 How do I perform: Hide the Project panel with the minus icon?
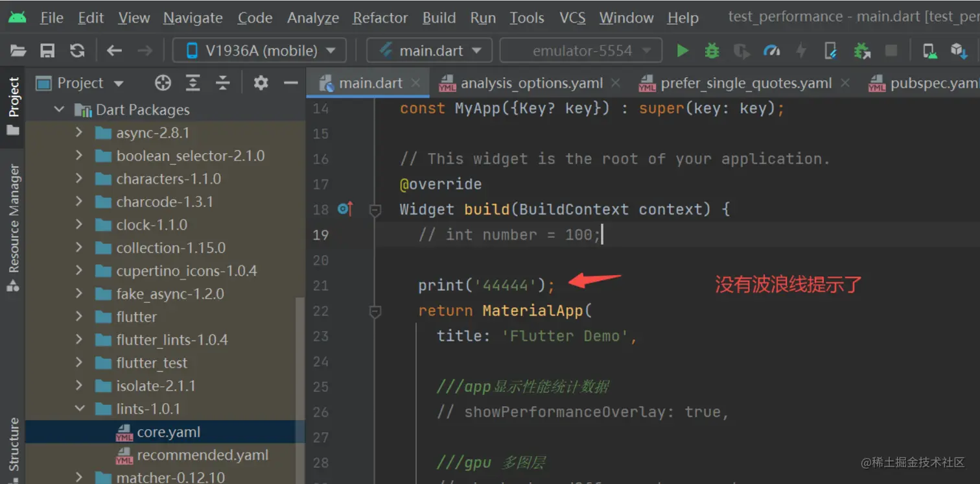tap(291, 82)
